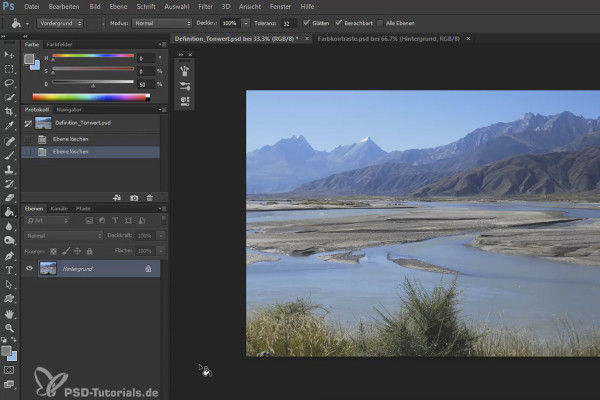This screenshot has height=400, width=600.
Task: Uncheck the Benachbart option
Action: click(338, 23)
